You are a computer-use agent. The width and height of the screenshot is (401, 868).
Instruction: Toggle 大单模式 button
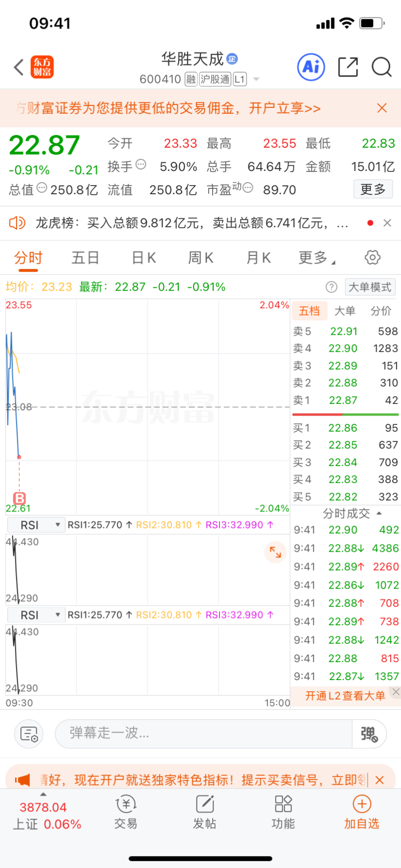click(370, 287)
